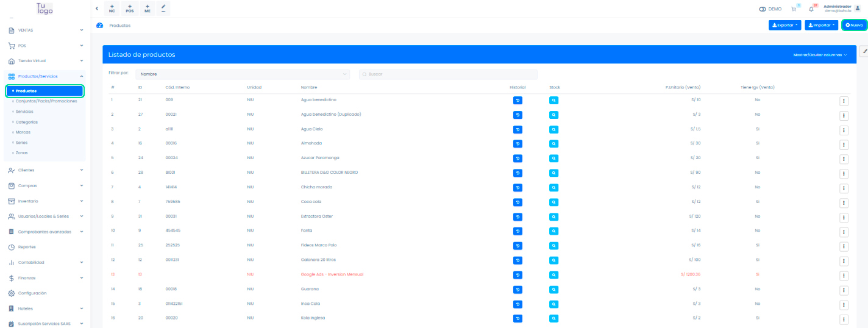Click the POS quick-create shortcut
This screenshot has height=328, width=868.
(x=129, y=9)
